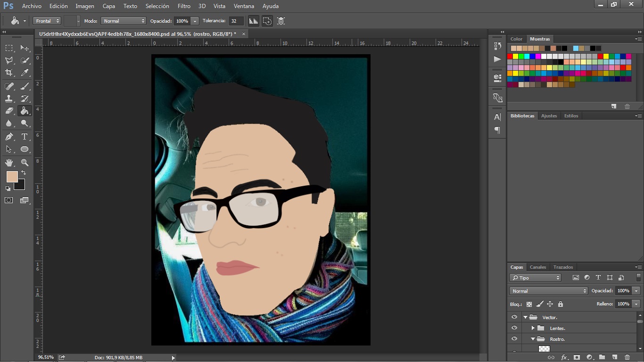Screen dimensions: 644x362
Task: Select the History Brush tool
Action: coord(25,99)
